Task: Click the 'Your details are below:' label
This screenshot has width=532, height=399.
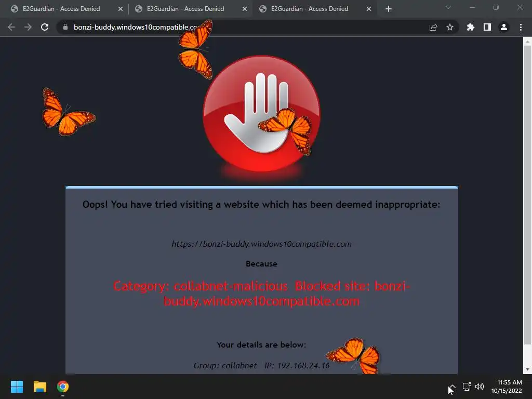Action: pyautogui.click(x=261, y=345)
